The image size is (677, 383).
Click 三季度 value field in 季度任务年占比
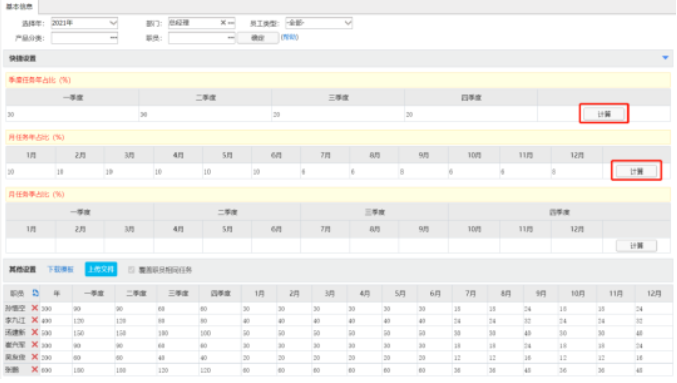[338, 114]
